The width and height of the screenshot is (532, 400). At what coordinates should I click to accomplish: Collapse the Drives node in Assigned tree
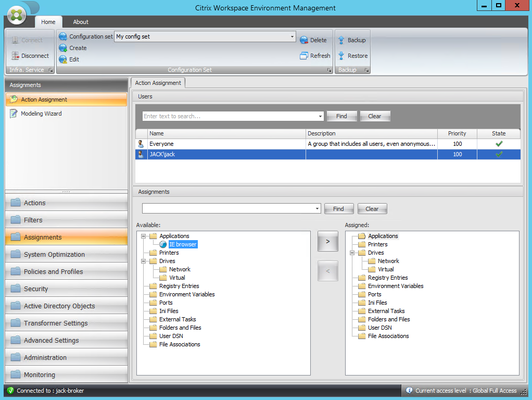coord(353,252)
